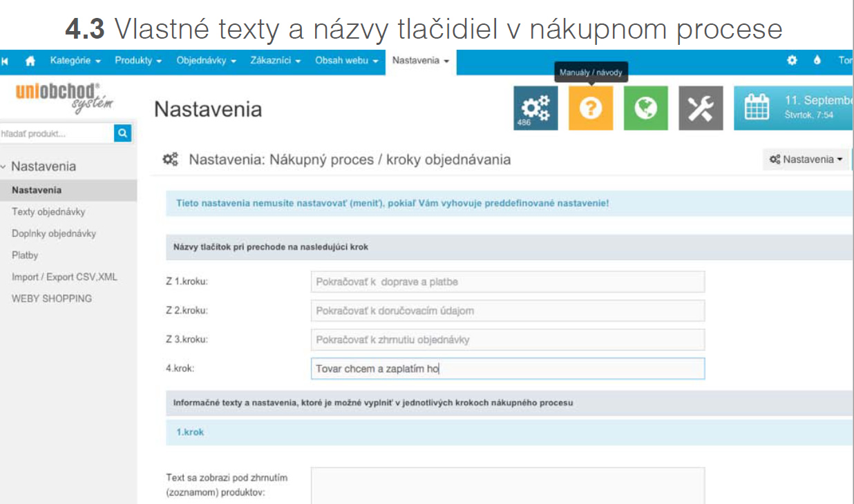Click the home icon in top navigation

coord(30,61)
